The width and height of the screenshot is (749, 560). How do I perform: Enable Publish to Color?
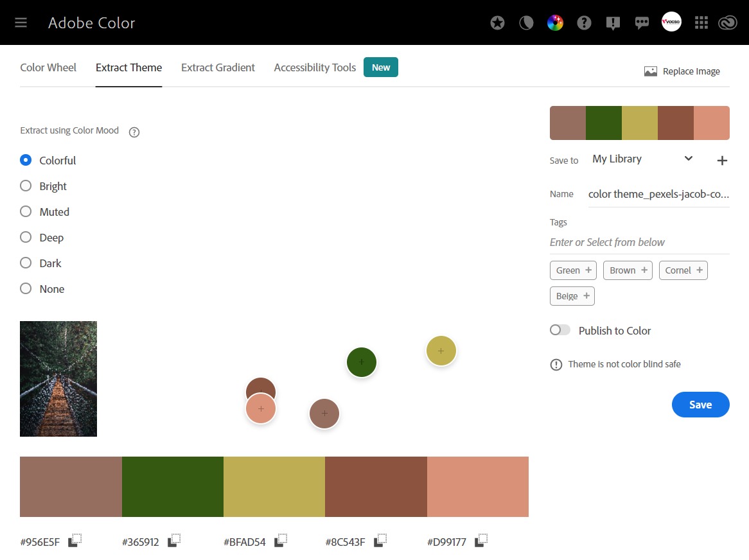tap(560, 329)
